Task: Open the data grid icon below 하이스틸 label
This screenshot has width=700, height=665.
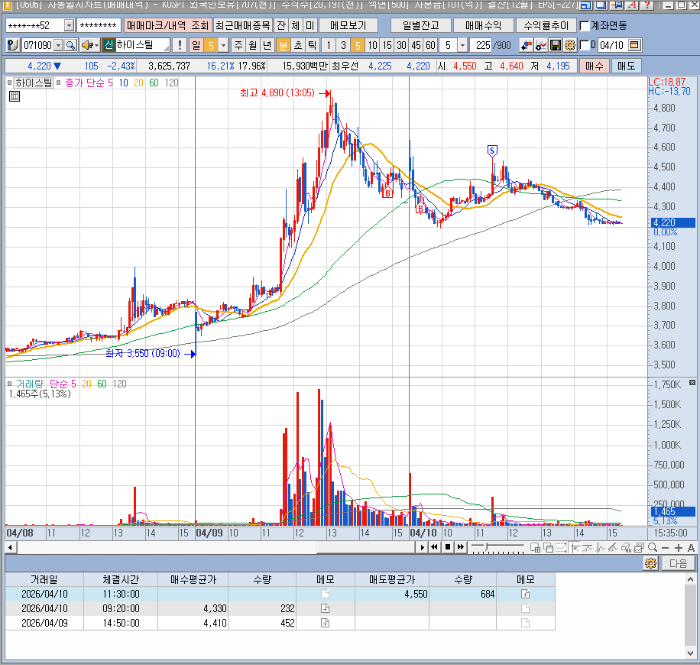Action: click(x=14, y=96)
